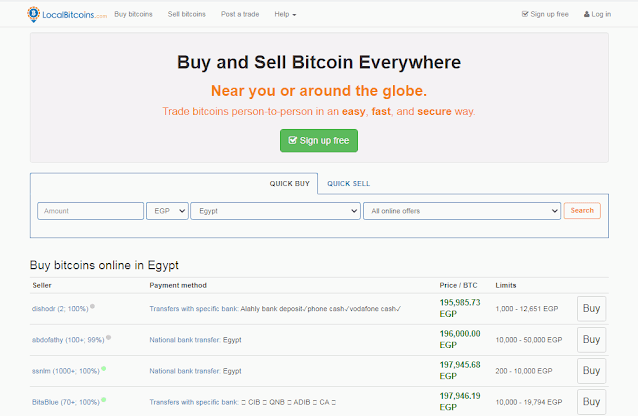Screen dimensions: 638x416
Task: Open the Buy bitcoins nav link
Action: point(133,14)
